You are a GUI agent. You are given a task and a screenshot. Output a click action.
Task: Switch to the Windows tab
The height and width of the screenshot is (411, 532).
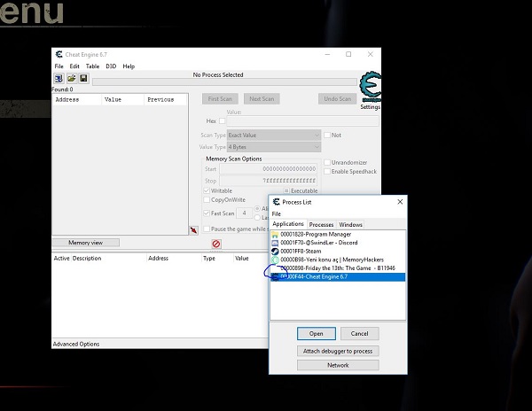pos(351,225)
